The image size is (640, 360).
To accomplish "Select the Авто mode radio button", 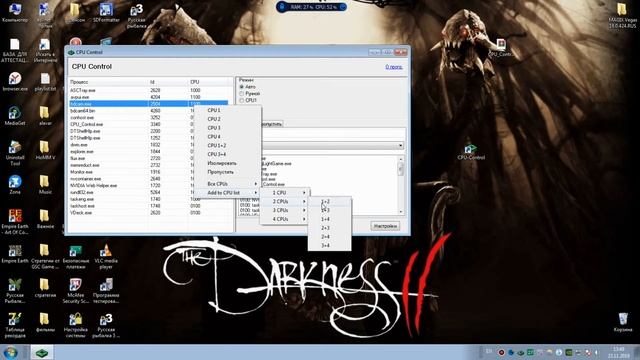I will [242, 87].
